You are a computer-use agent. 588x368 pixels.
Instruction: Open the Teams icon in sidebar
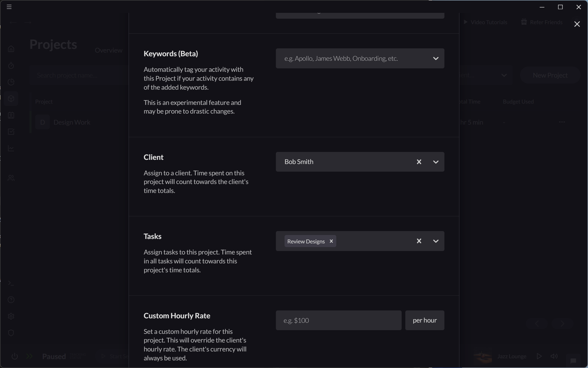(x=11, y=178)
